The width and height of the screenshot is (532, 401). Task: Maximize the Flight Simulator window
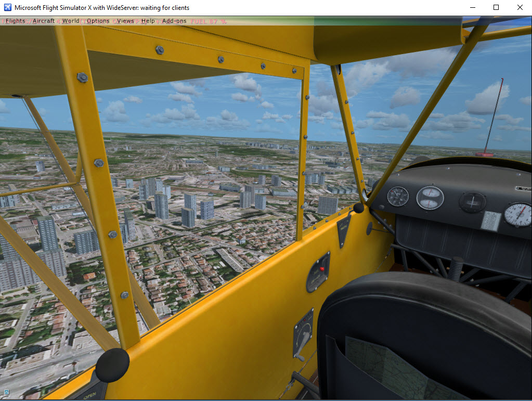pos(496,7)
